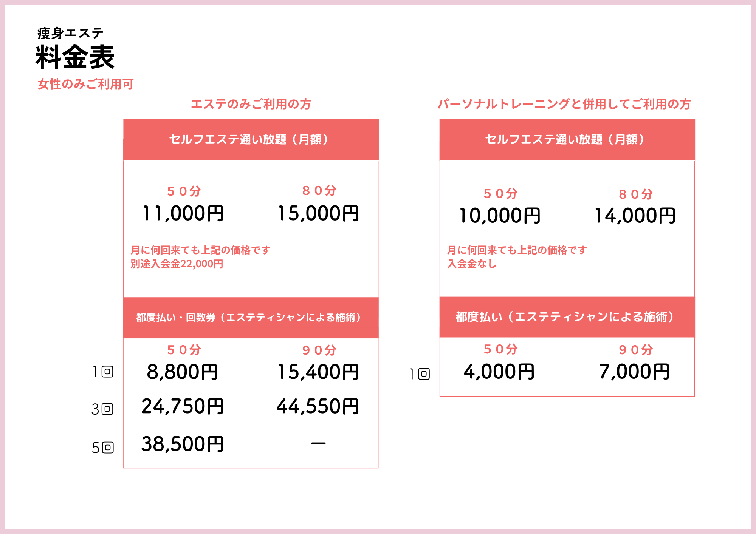Click the 38,500円 five-session price
The image size is (756, 534).
(x=183, y=444)
